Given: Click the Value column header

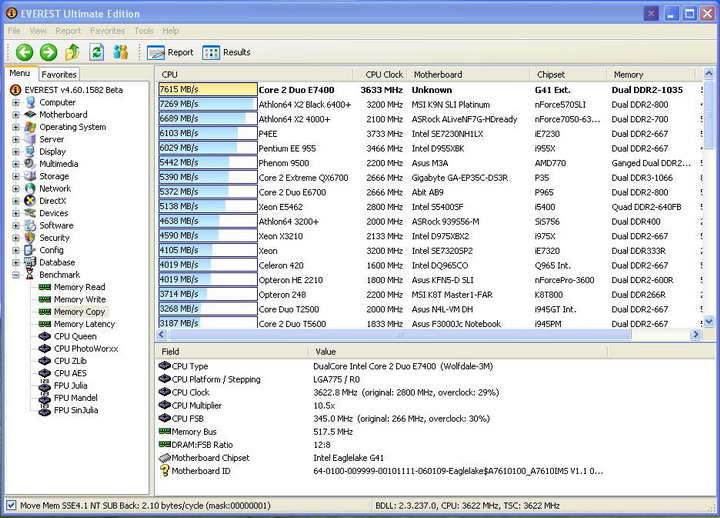Looking at the screenshot, I should (458, 352).
